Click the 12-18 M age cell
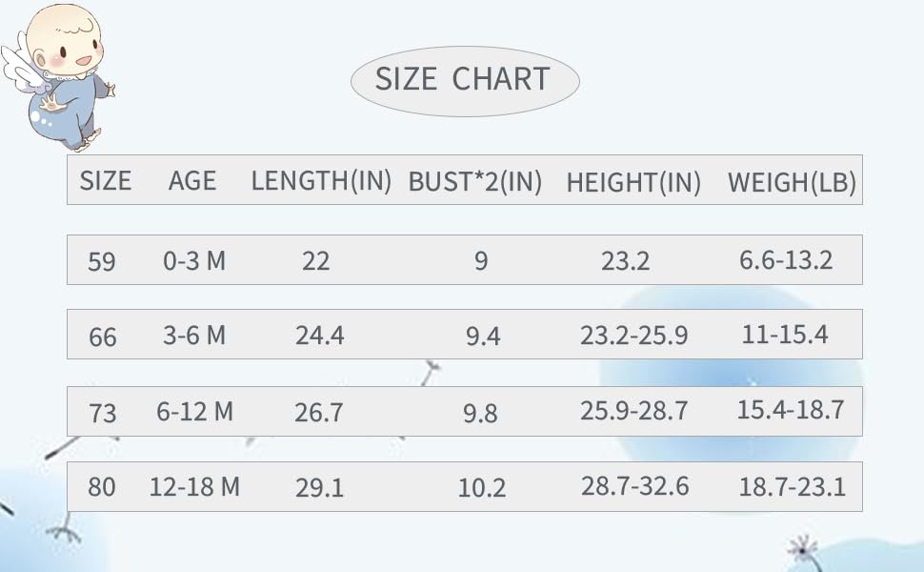Viewport: 924px width, 572px height. [194, 487]
